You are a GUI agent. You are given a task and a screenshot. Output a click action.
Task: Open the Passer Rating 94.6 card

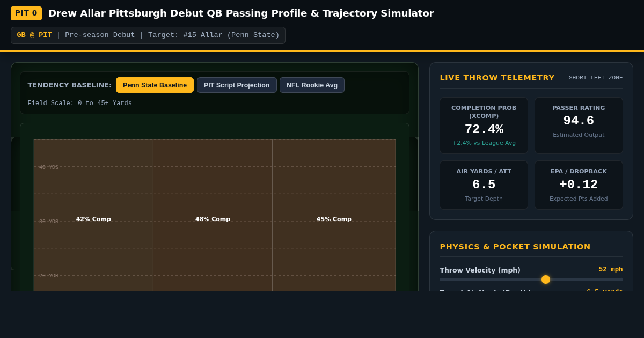(579, 126)
